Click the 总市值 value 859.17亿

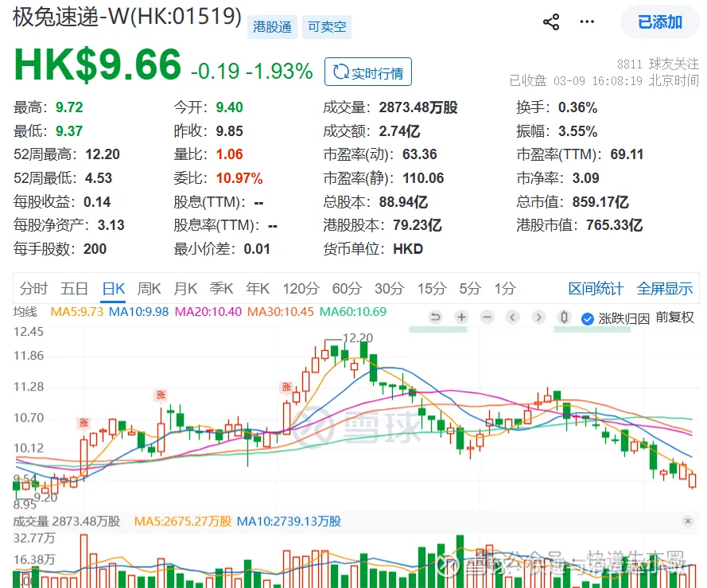[x=600, y=202]
